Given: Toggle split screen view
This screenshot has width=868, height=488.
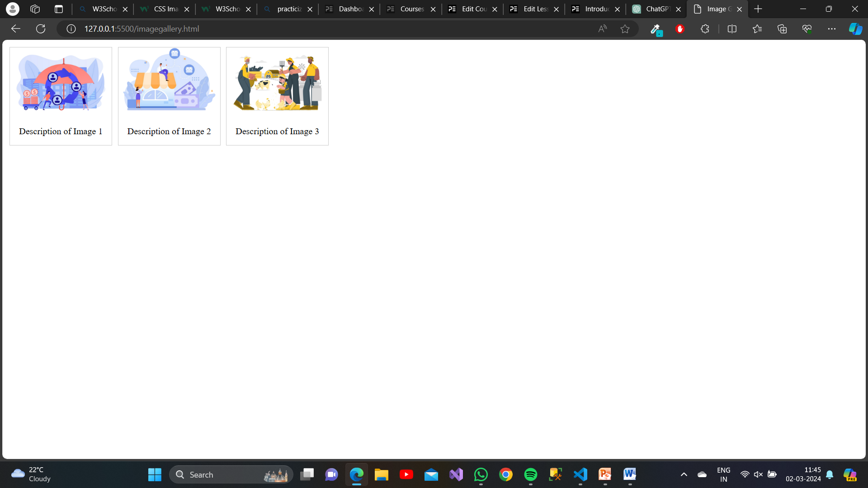Looking at the screenshot, I should click(x=732, y=28).
